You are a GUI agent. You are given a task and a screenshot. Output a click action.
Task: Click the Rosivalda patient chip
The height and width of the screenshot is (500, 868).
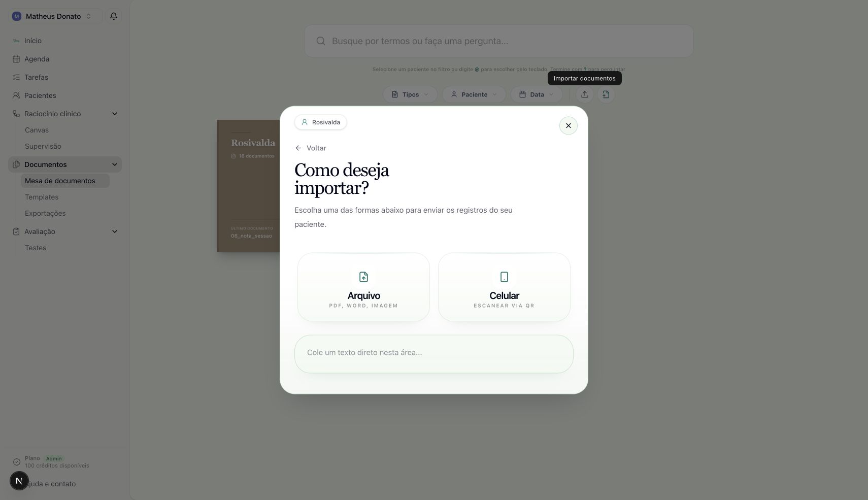point(321,122)
